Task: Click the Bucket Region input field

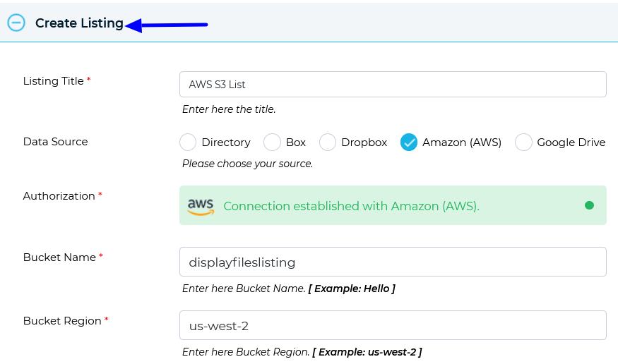Action: click(x=393, y=325)
